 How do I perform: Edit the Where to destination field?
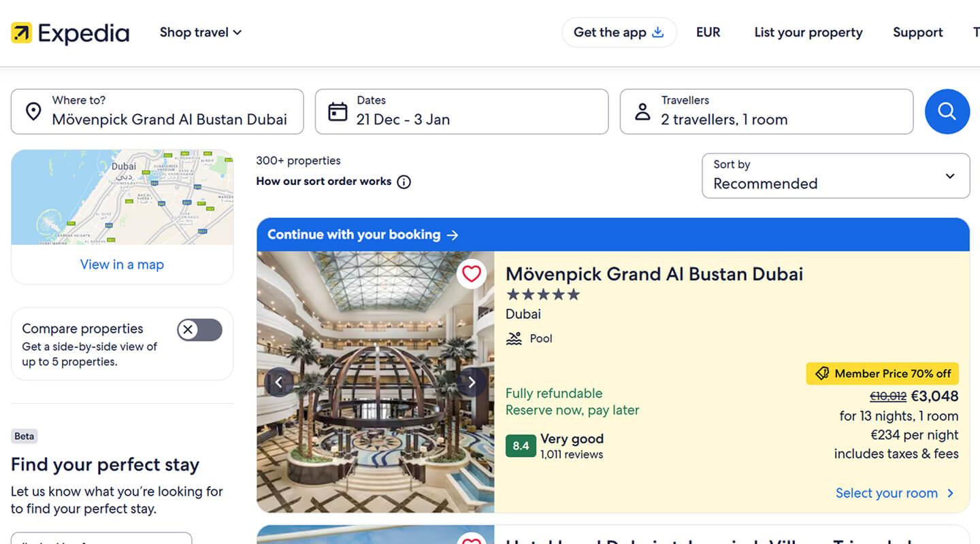tap(157, 112)
